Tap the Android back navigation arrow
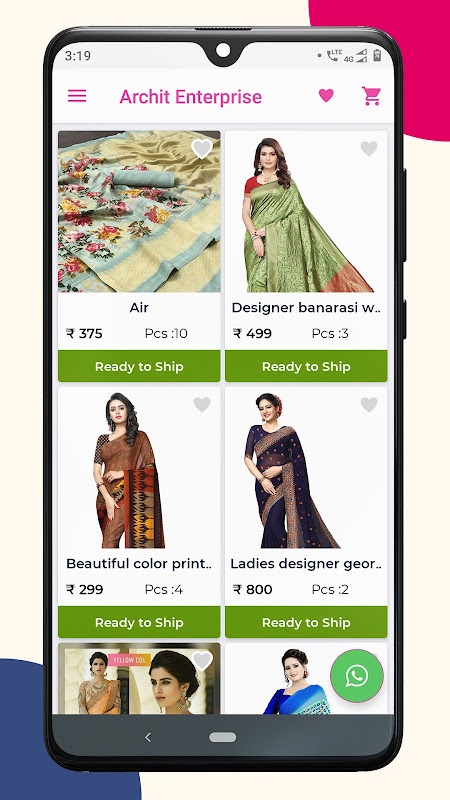Screen dimensions: 450x800 (148, 737)
